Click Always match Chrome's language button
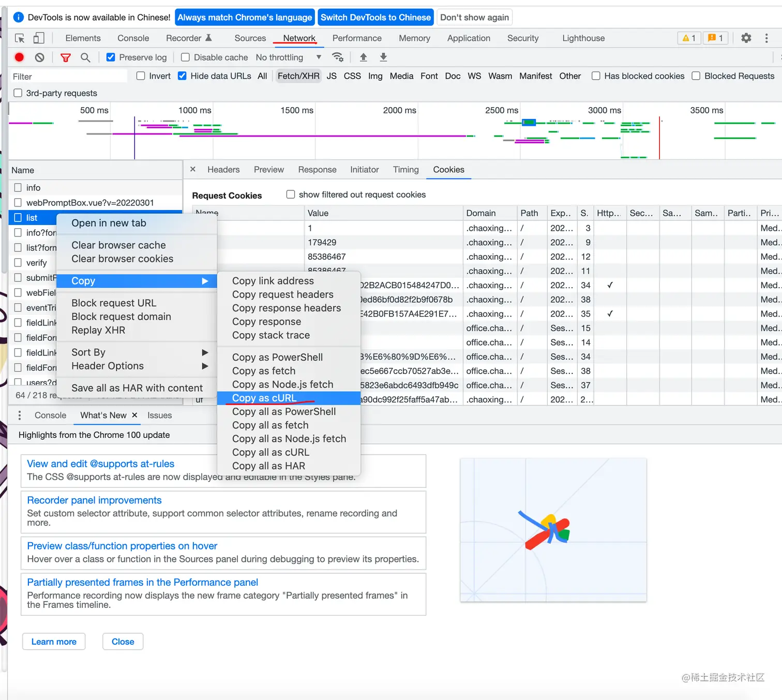The image size is (782, 700). click(245, 18)
